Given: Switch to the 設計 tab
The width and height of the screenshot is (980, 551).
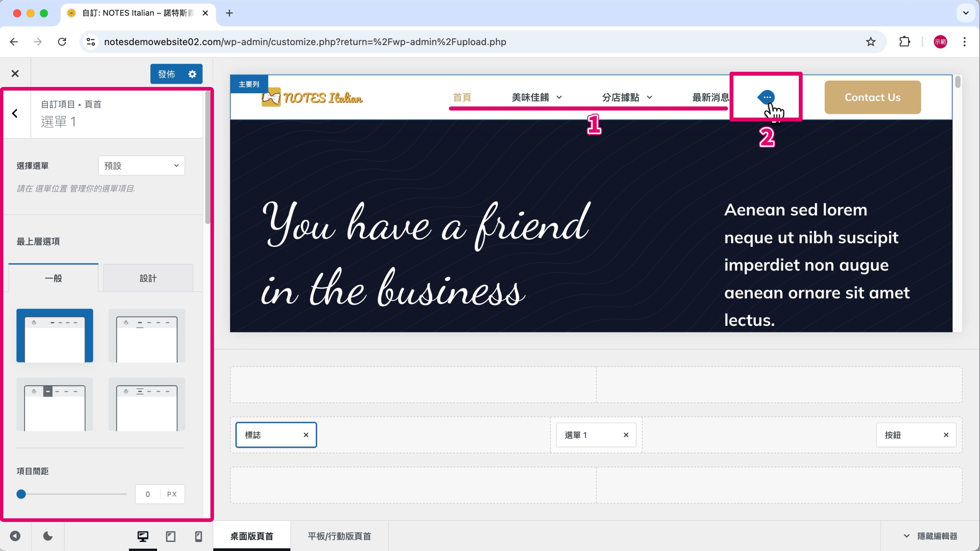Looking at the screenshot, I should [148, 278].
